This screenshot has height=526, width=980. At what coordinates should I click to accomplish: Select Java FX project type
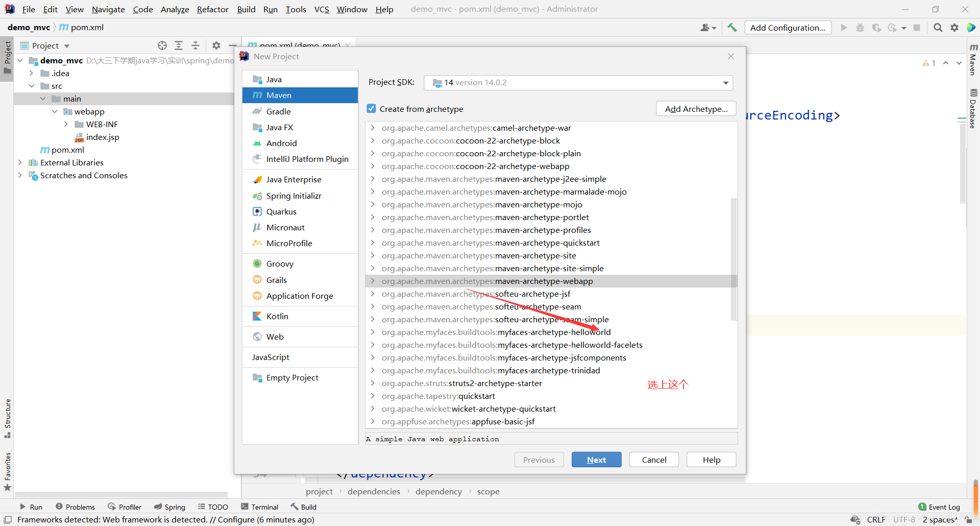pos(300,127)
